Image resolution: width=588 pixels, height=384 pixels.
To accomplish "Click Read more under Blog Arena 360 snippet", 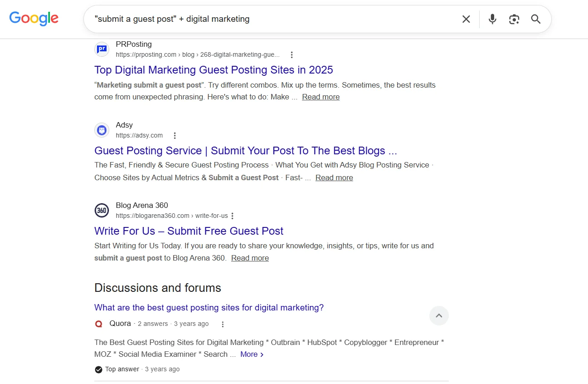I will point(250,258).
